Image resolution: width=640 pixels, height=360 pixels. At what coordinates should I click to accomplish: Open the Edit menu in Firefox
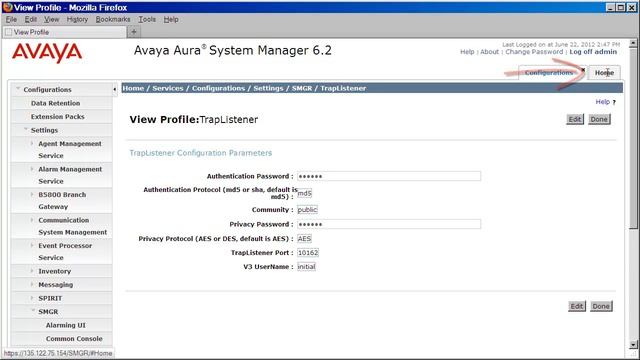pos(31,19)
